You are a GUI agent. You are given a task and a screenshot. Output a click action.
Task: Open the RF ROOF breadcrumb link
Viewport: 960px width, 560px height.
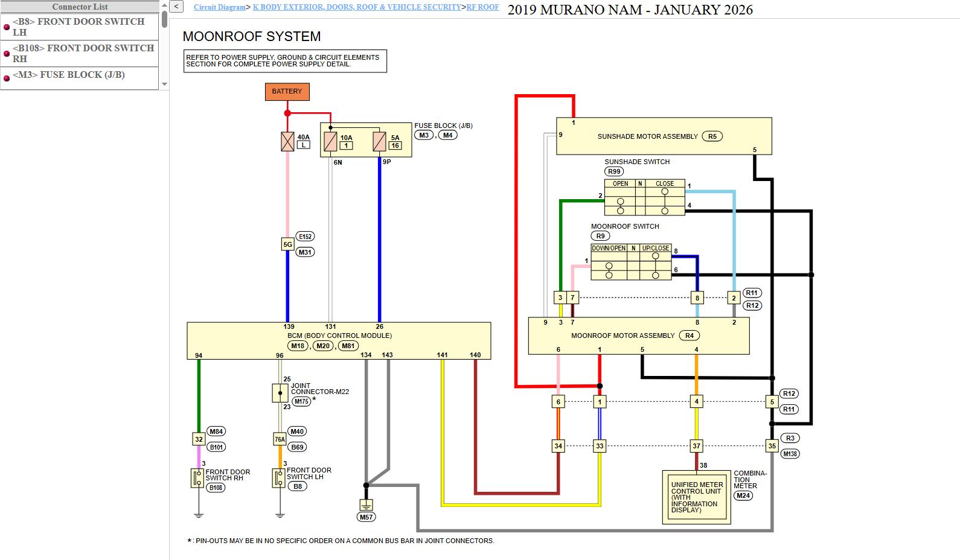[x=482, y=7]
